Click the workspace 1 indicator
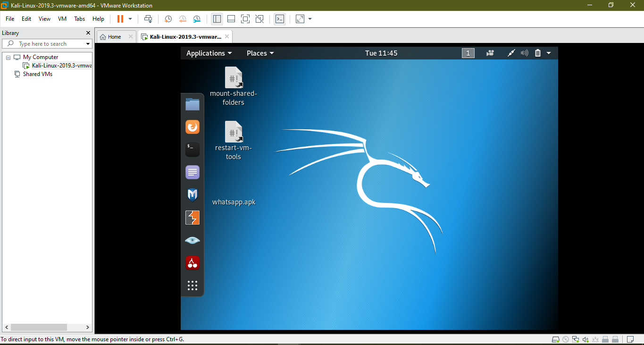 coord(468,53)
